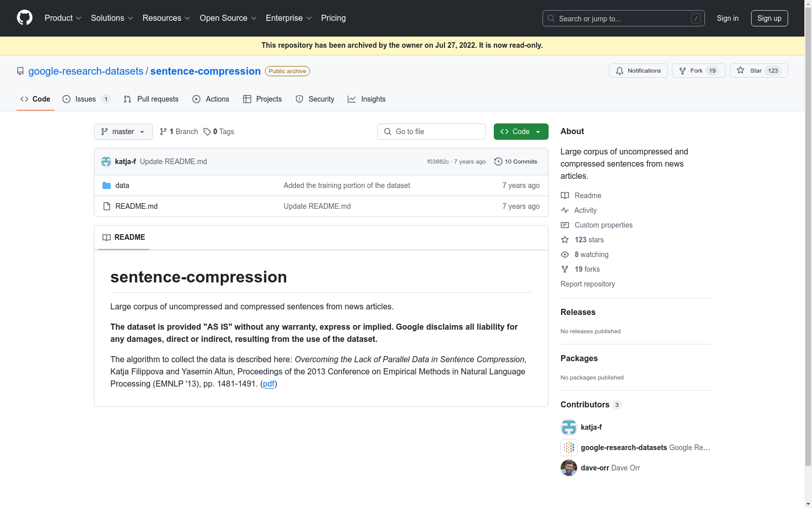Screen dimensions: 812x508
Task: Open the README.md file
Action: pyautogui.click(x=137, y=206)
